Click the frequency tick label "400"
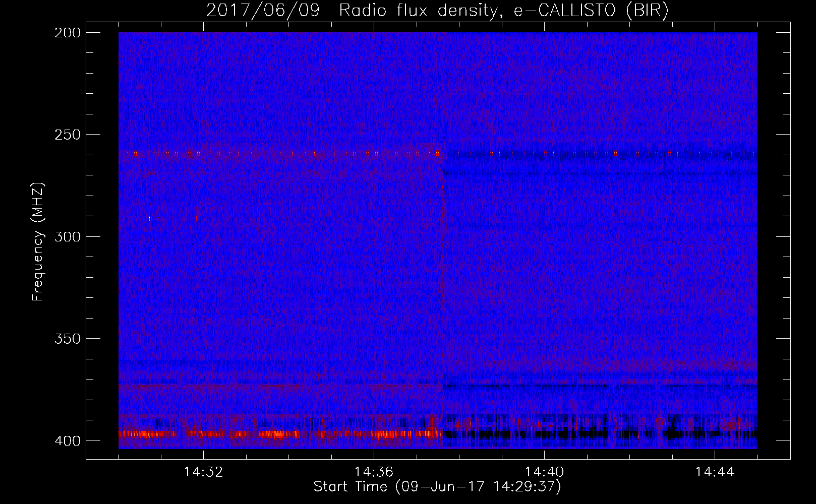 (x=67, y=440)
